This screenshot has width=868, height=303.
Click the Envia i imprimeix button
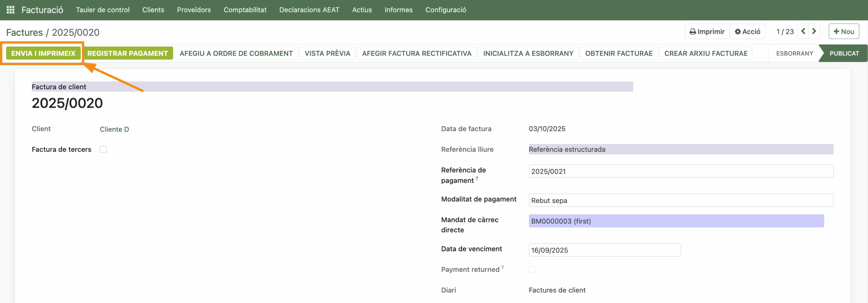point(43,53)
